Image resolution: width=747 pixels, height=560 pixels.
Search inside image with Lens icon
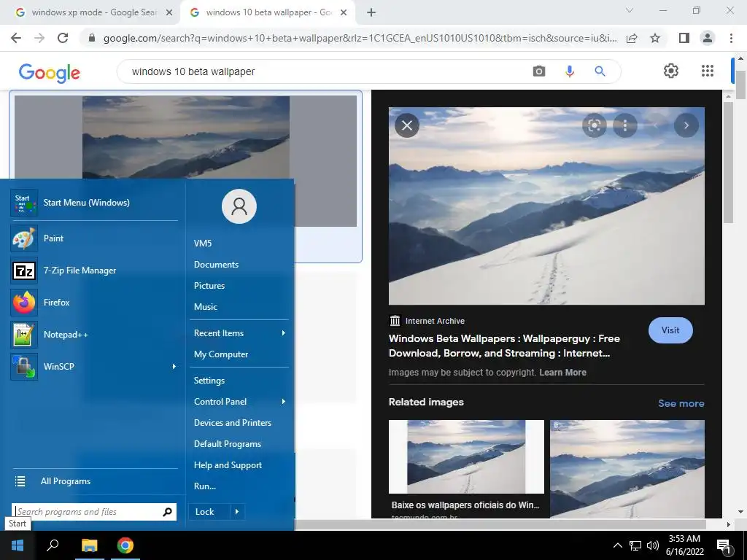pyautogui.click(x=594, y=125)
